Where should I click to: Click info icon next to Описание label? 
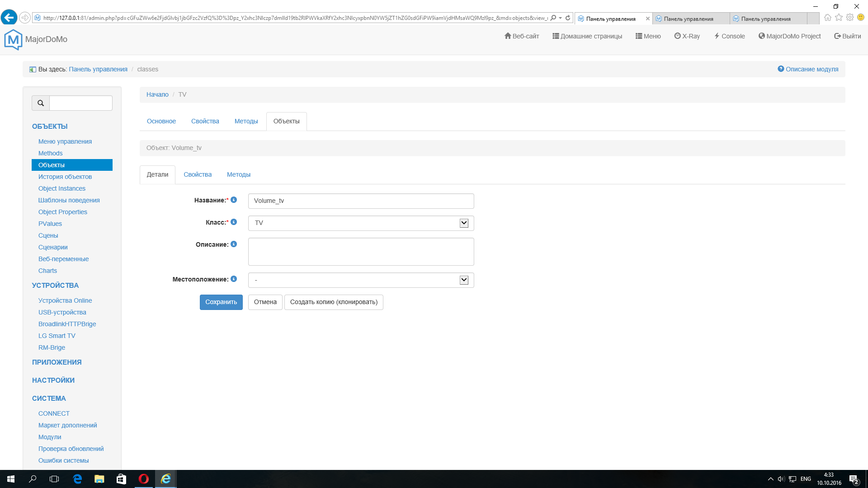pos(234,244)
